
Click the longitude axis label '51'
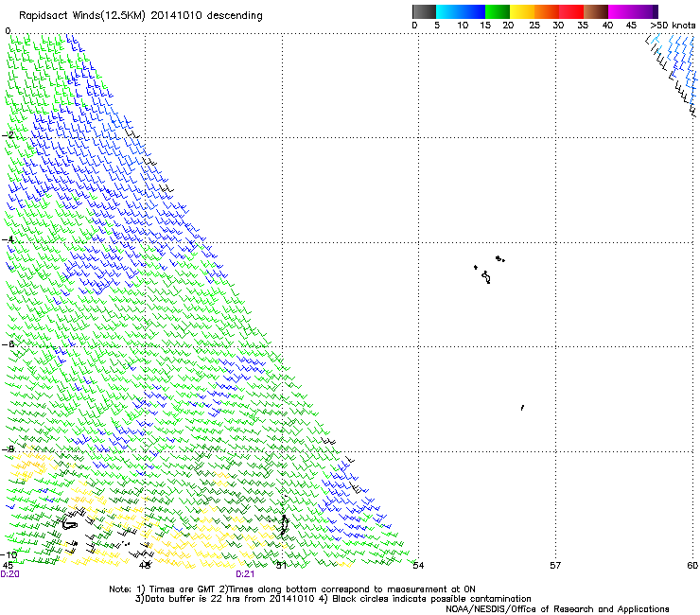(281, 566)
